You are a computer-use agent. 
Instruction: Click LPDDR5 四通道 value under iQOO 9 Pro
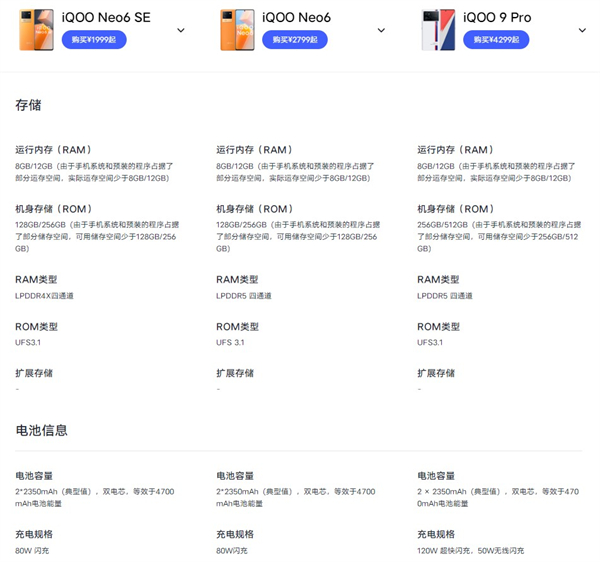(445, 296)
